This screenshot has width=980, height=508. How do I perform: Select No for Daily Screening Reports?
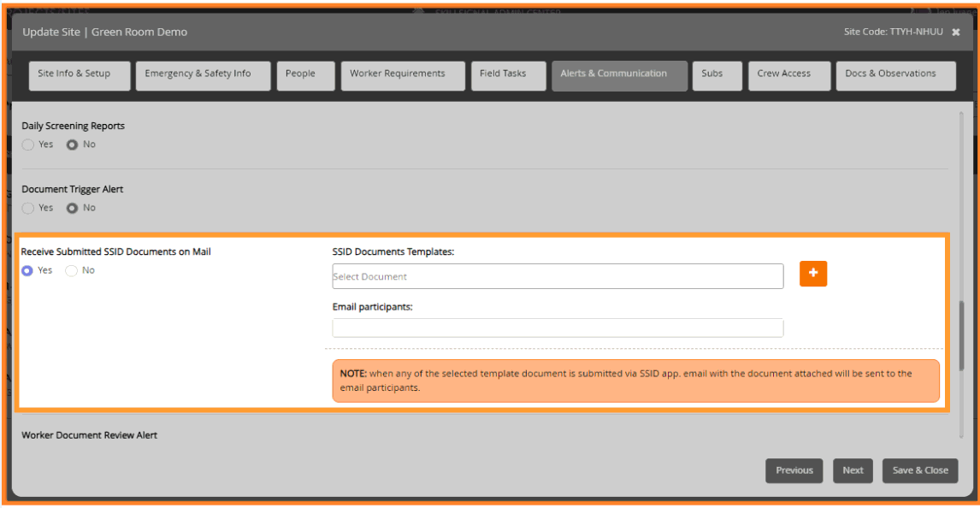(72, 145)
